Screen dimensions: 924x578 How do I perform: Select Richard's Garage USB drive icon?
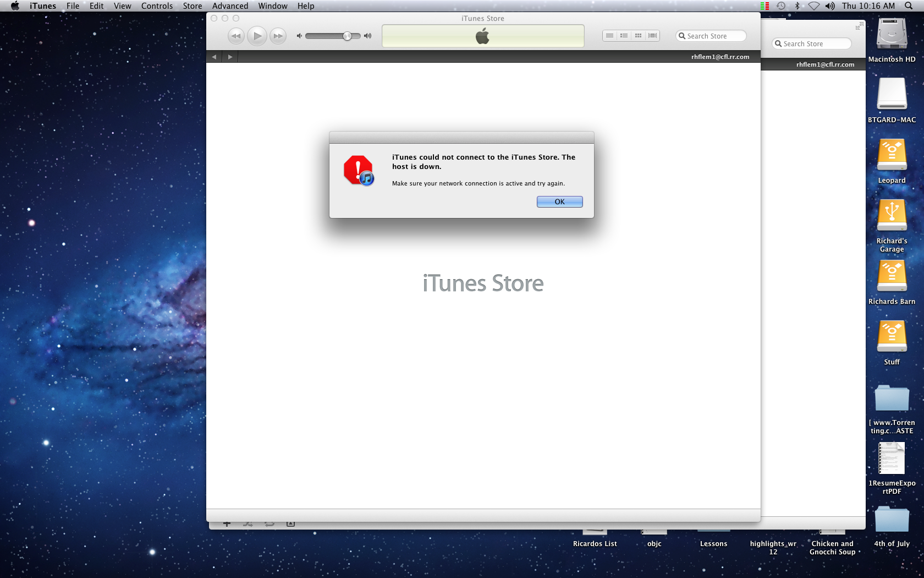point(892,215)
